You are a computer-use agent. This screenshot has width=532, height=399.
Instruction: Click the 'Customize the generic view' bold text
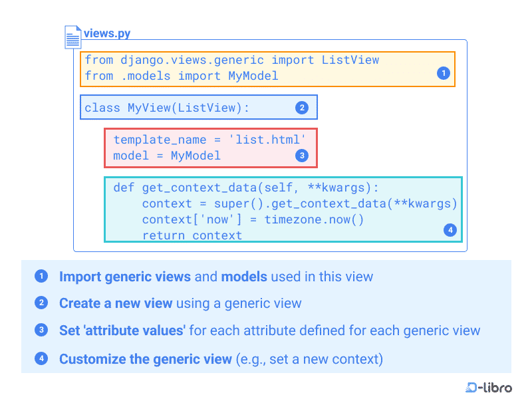pos(145,359)
